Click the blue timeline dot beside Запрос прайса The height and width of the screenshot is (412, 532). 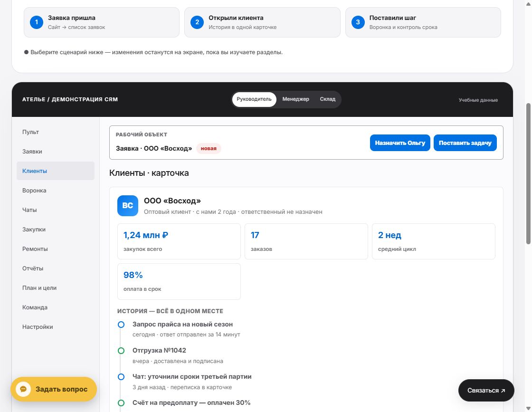pyautogui.click(x=121, y=325)
